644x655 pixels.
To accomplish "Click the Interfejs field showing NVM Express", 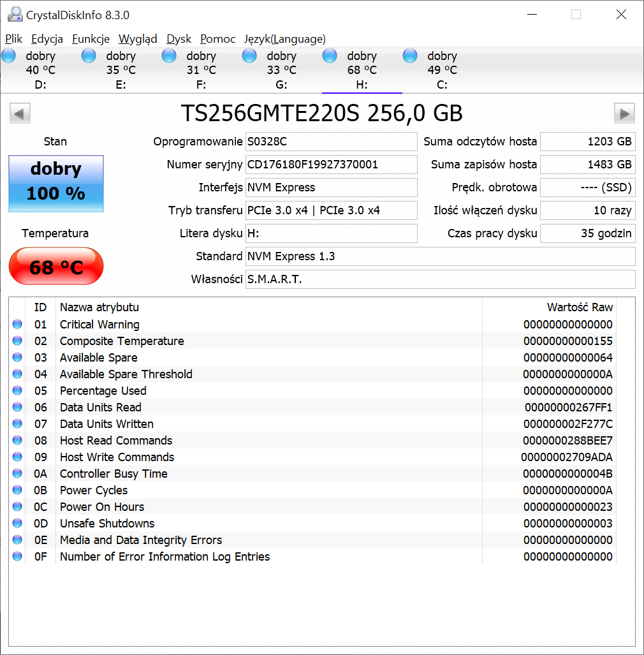I will [x=331, y=188].
